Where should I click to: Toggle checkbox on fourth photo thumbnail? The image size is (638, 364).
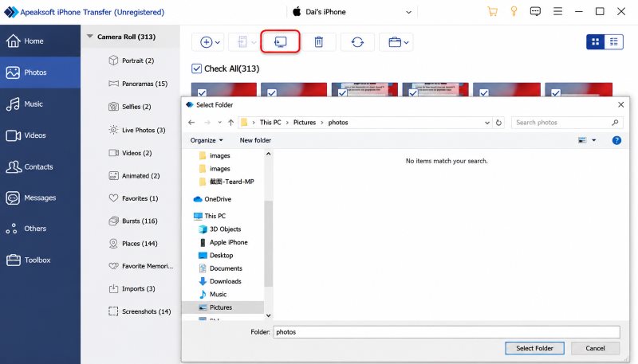(x=413, y=93)
